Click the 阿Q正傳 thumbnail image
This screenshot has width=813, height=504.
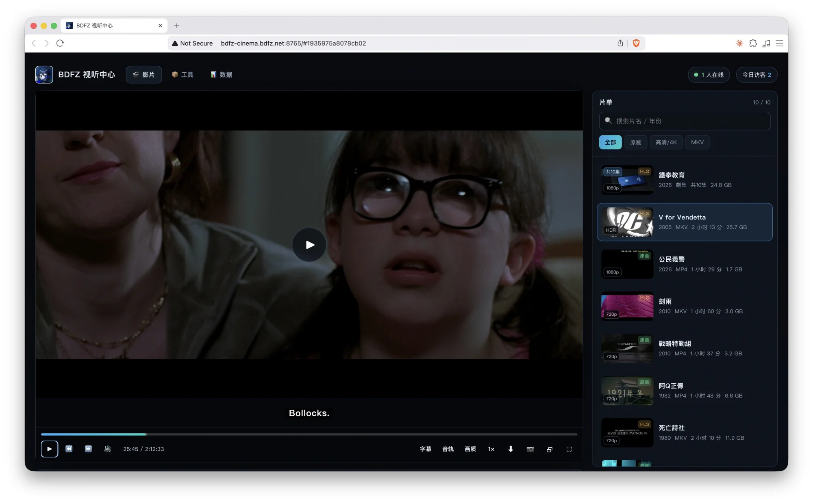[627, 391]
